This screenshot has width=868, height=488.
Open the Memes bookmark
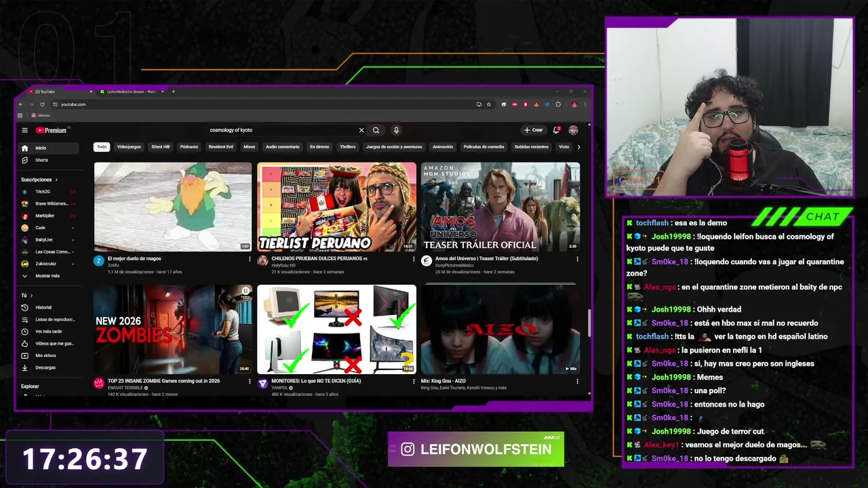(41, 115)
